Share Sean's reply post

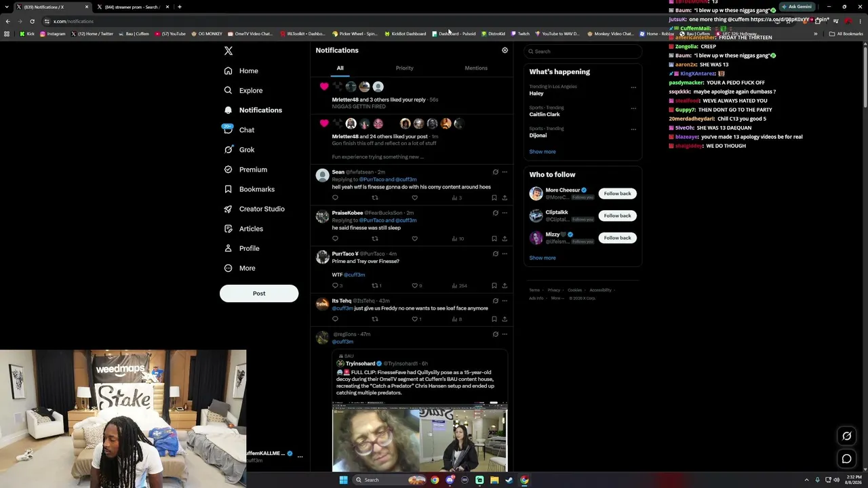pyautogui.click(x=505, y=198)
